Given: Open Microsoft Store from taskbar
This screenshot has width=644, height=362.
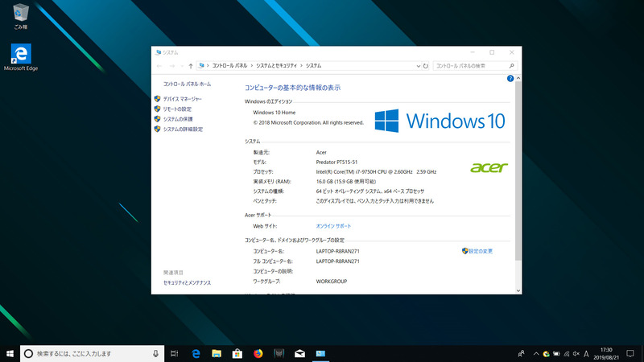Looking at the screenshot, I should (237, 353).
